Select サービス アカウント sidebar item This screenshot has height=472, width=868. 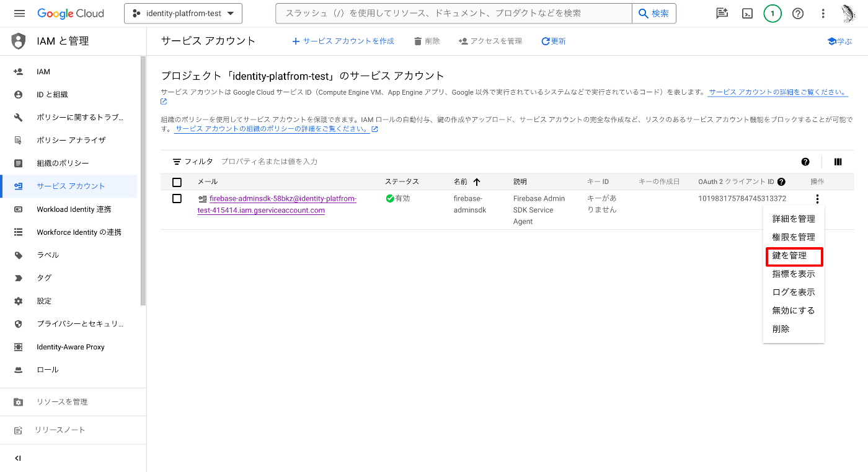coord(68,186)
